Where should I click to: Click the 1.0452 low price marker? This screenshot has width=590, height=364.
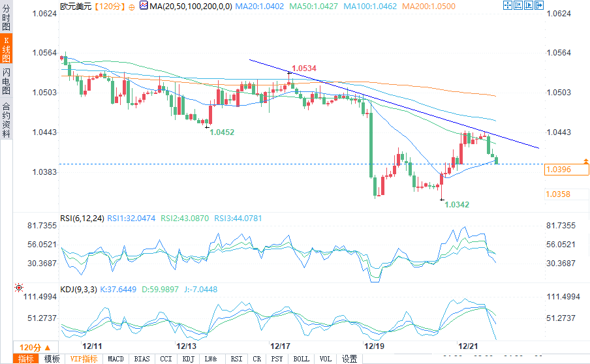(x=222, y=132)
